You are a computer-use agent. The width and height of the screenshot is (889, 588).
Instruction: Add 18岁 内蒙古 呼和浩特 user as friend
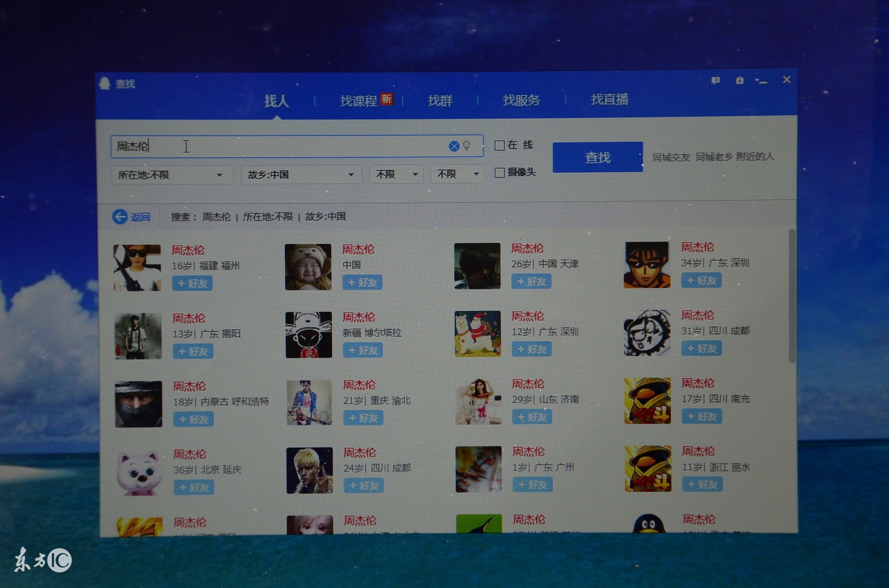(x=194, y=419)
